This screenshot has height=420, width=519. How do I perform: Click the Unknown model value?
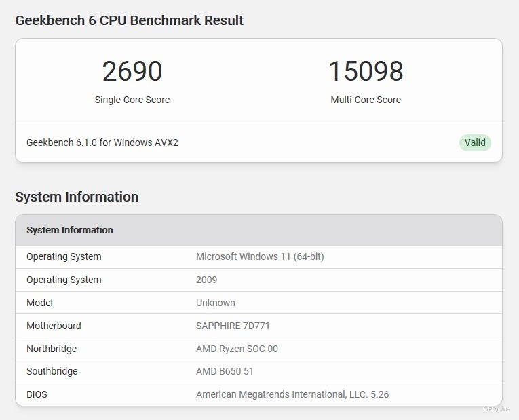[x=216, y=303]
